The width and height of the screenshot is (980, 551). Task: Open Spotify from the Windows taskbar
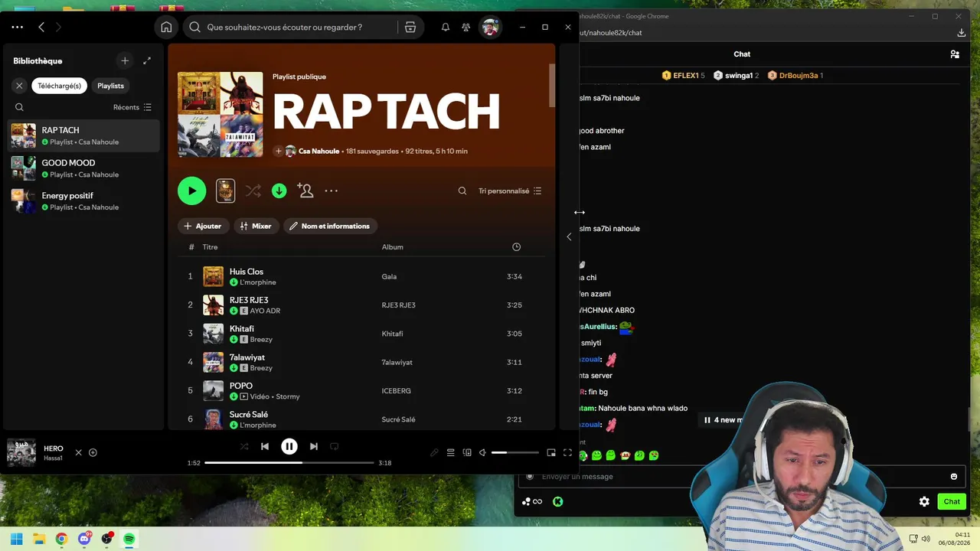[129, 539]
